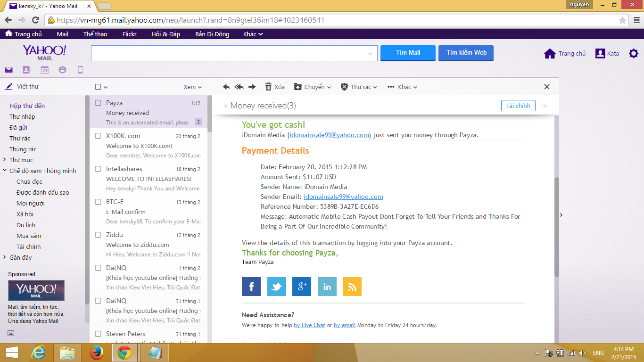644x362 pixels.
Task: Open the Chrome menu hamburger icon
Action: click(636, 20)
